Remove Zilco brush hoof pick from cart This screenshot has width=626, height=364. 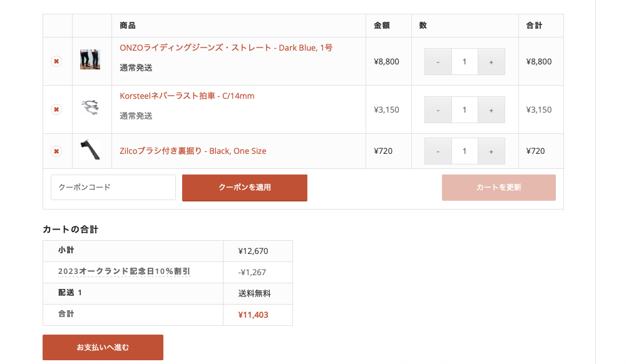pyautogui.click(x=56, y=151)
